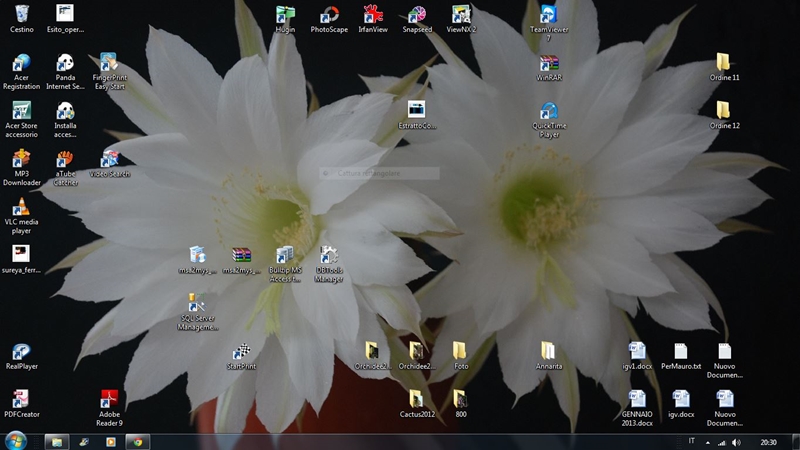Viewport: 800px width, 450px height.
Task: Launch Hugin panorama shortcut
Action: tap(285, 18)
